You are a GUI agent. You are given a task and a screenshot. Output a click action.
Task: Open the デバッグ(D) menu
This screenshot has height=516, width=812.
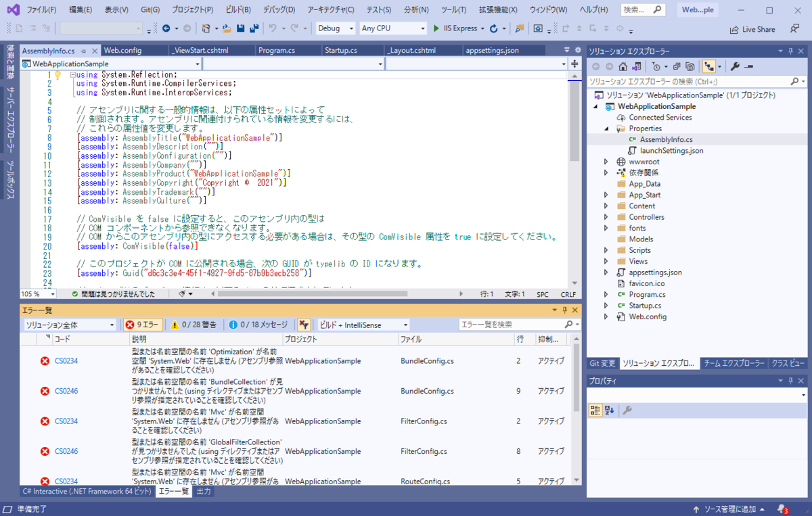coord(279,10)
